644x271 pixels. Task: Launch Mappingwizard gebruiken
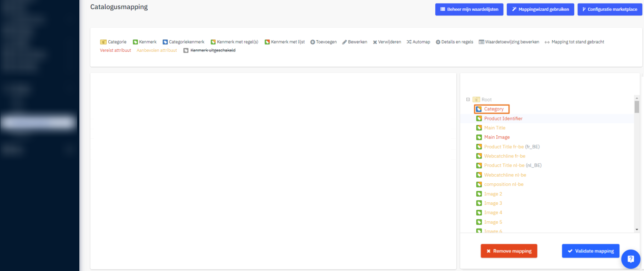(x=540, y=9)
